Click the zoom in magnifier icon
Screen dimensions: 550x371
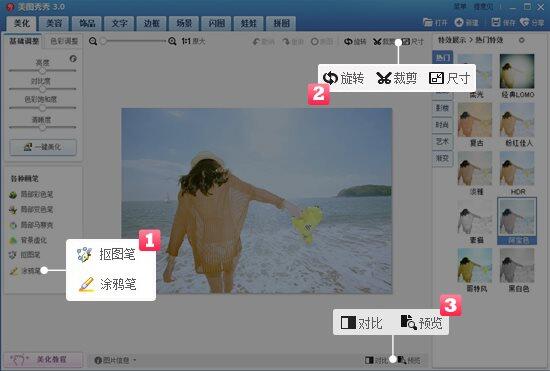pyautogui.click(x=172, y=41)
